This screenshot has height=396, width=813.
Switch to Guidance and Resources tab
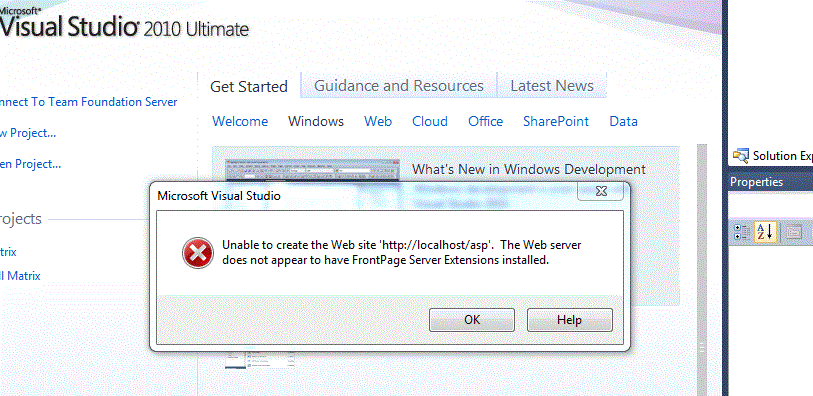[399, 86]
